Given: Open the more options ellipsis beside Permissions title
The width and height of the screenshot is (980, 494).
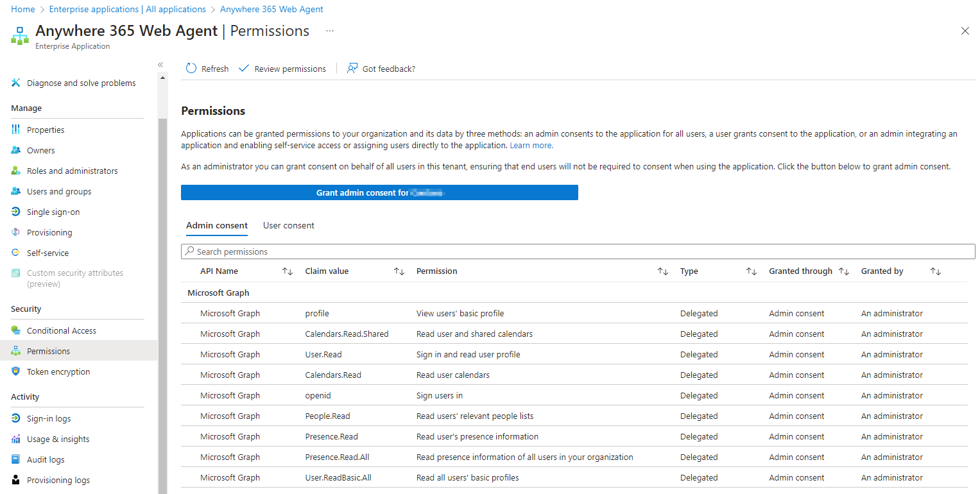Looking at the screenshot, I should (x=330, y=31).
